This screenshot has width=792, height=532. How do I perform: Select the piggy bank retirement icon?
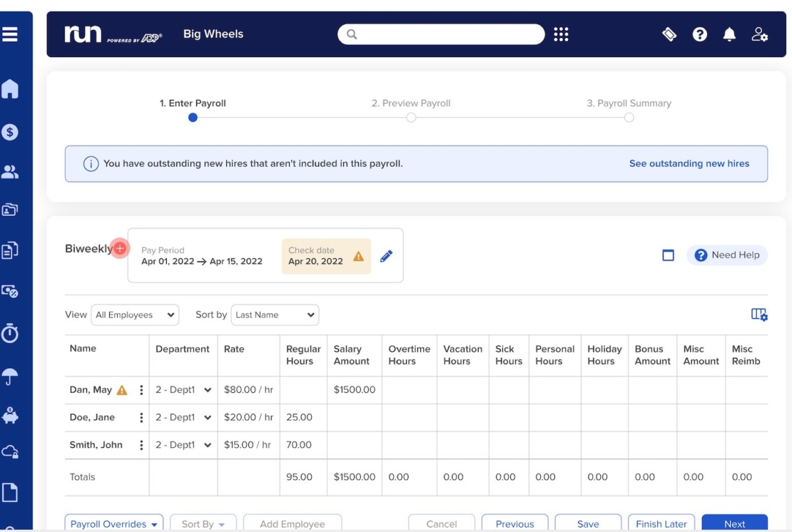click(11, 414)
